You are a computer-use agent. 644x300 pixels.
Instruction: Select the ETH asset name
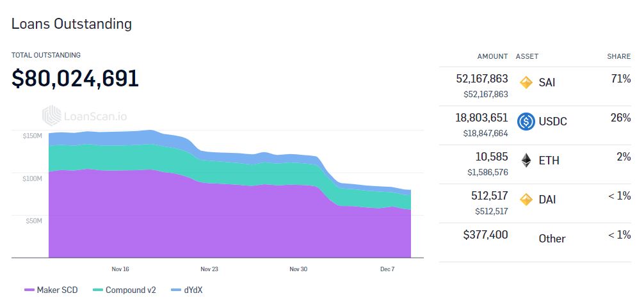tap(549, 161)
